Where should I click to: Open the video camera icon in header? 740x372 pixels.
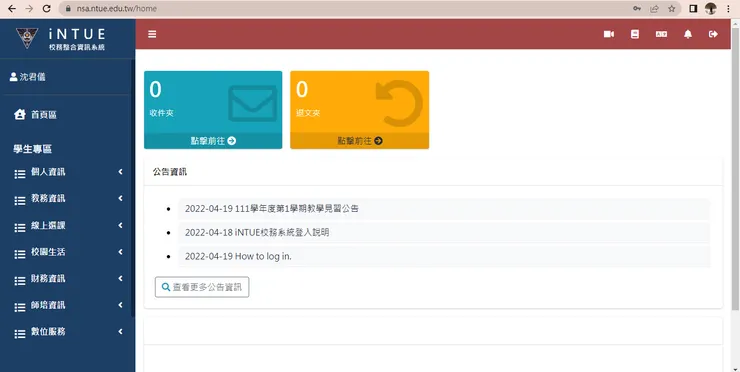[x=609, y=34]
